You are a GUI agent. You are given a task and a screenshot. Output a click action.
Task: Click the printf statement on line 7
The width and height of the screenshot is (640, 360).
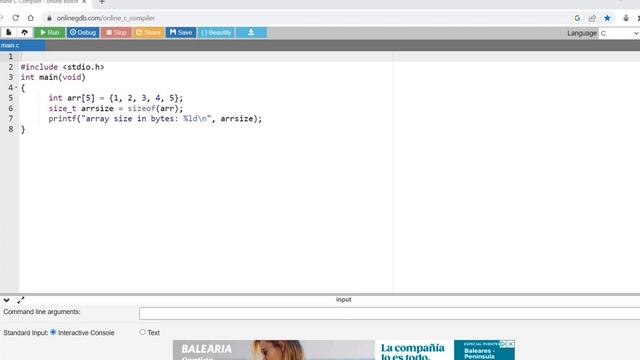(x=155, y=119)
